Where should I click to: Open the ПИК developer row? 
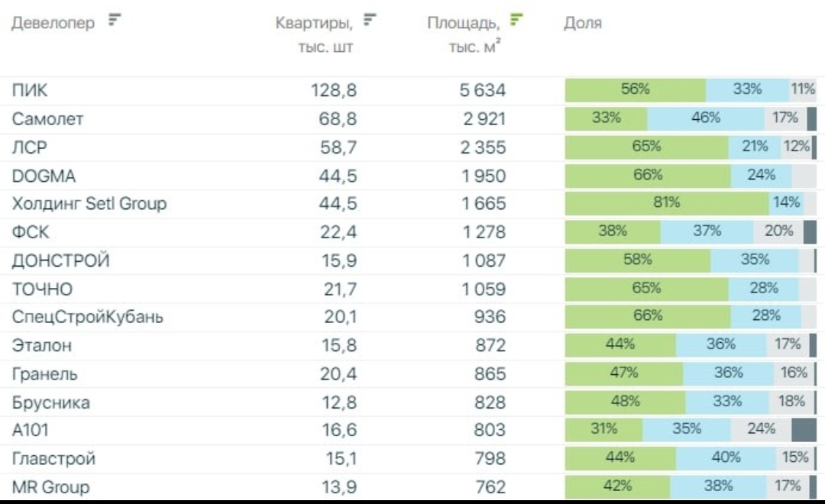click(x=30, y=90)
